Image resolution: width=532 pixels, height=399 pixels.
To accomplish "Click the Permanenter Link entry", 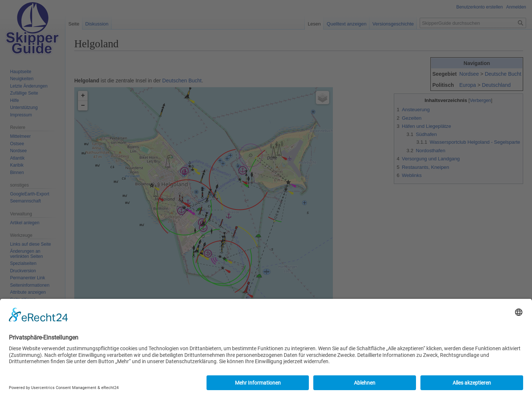I will (28, 278).
